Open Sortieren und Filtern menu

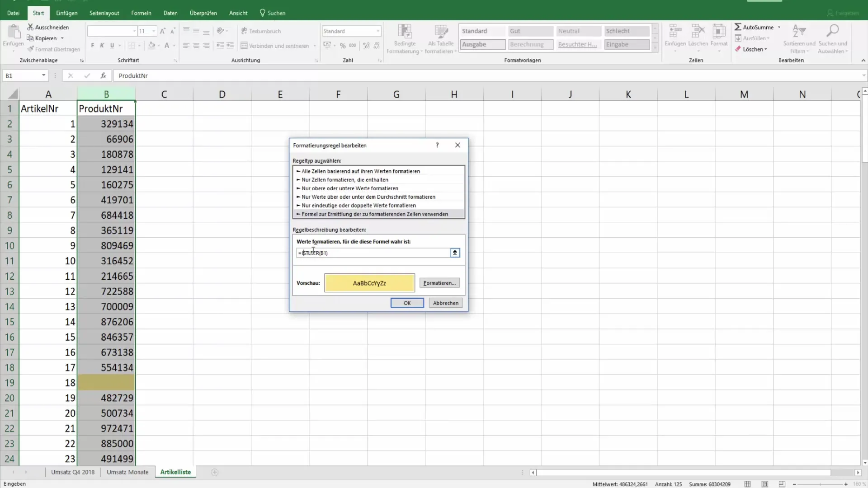799,39
